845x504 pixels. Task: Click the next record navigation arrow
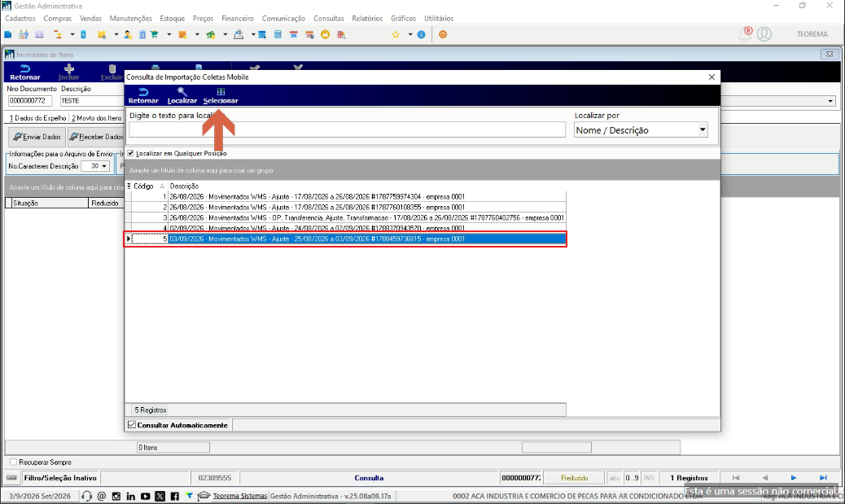point(793,478)
